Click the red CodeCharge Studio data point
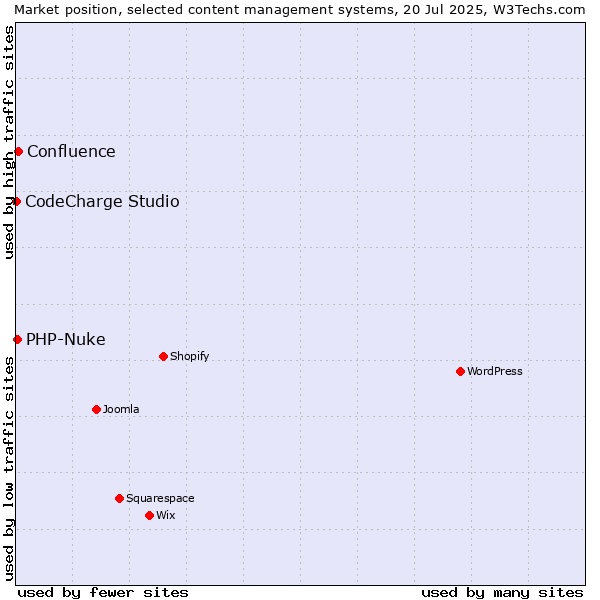This screenshot has width=600, height=600. pyautogui.click(x=16, y=201)
